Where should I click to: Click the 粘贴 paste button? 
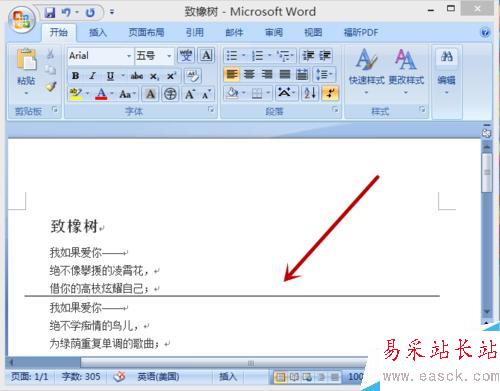pos(26,72)
